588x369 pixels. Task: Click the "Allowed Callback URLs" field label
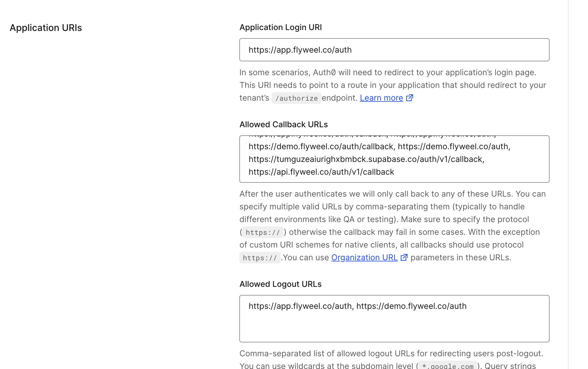(283, 124)
